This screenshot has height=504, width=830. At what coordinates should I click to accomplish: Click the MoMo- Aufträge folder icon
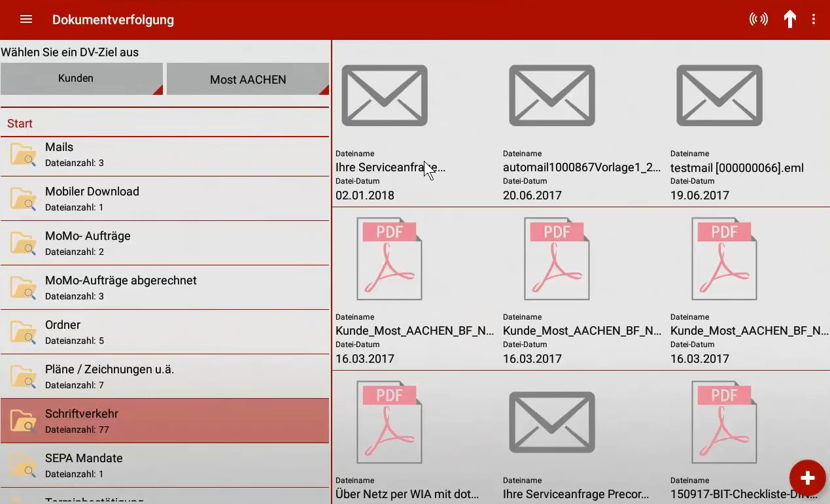[24, 244]
